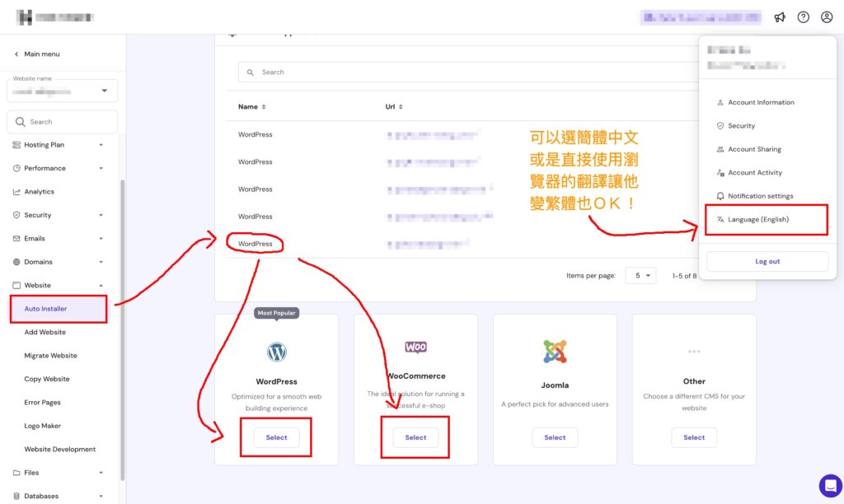Expand the Emails section arrow
844x504 pixels.
tap(101, 239)
